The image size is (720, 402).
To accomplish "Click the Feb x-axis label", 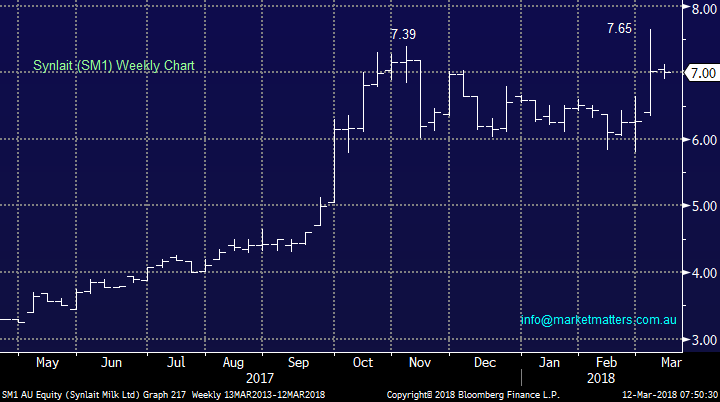I will pos(606,362).
